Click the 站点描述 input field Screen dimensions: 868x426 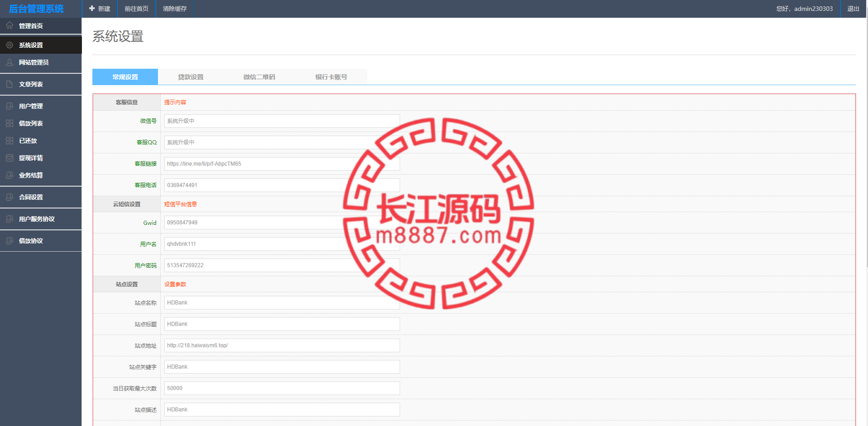282,410
